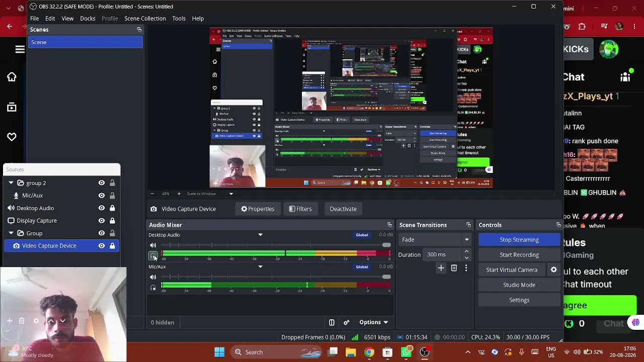Image resolution: width=644 pixels, height=362 pixels.
Task: Hide the Mic/Aux source
Action: point(102,196)
